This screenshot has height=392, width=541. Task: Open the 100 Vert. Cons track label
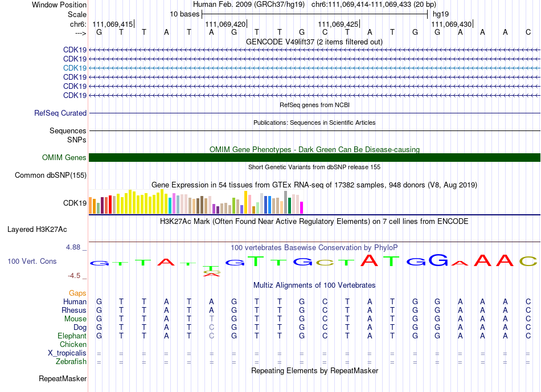click(x=32, y=261)
